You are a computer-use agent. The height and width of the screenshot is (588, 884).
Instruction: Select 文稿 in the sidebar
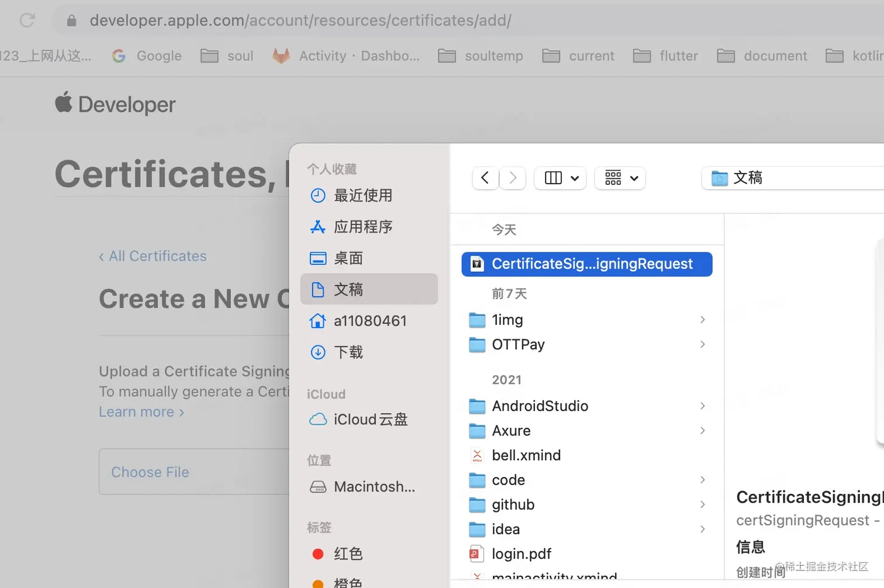369,289
